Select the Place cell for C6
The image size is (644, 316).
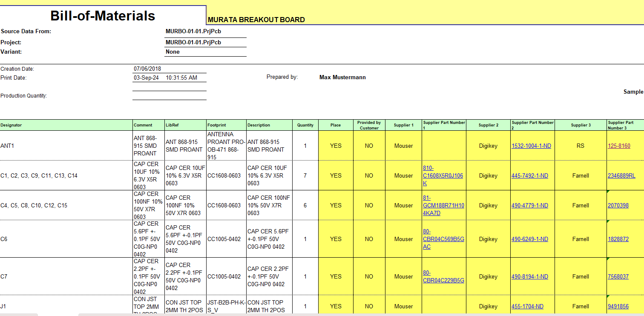tap(336, 239)
